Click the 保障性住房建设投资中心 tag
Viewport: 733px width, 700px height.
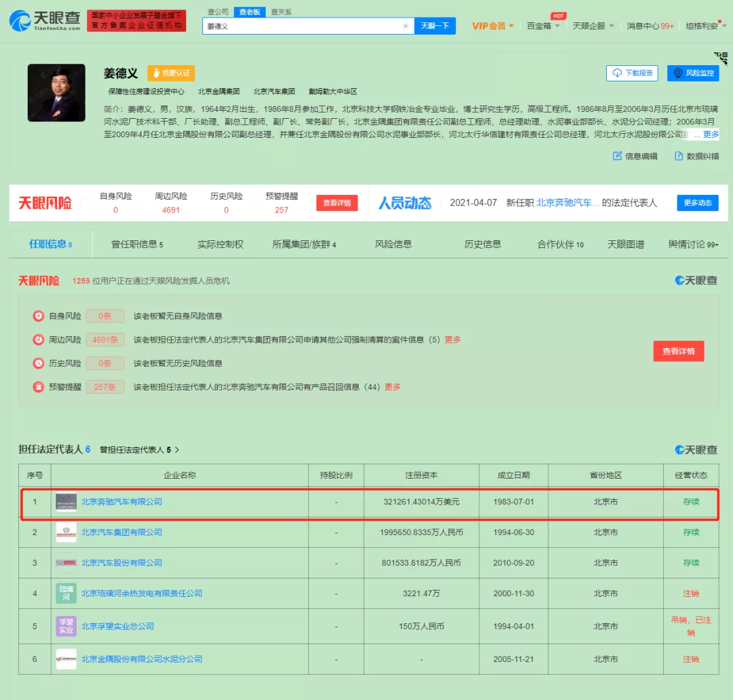(147, 92)
